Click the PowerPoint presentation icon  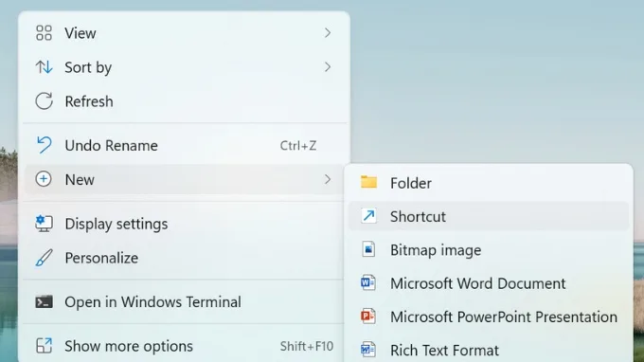(x=368, y=316)
